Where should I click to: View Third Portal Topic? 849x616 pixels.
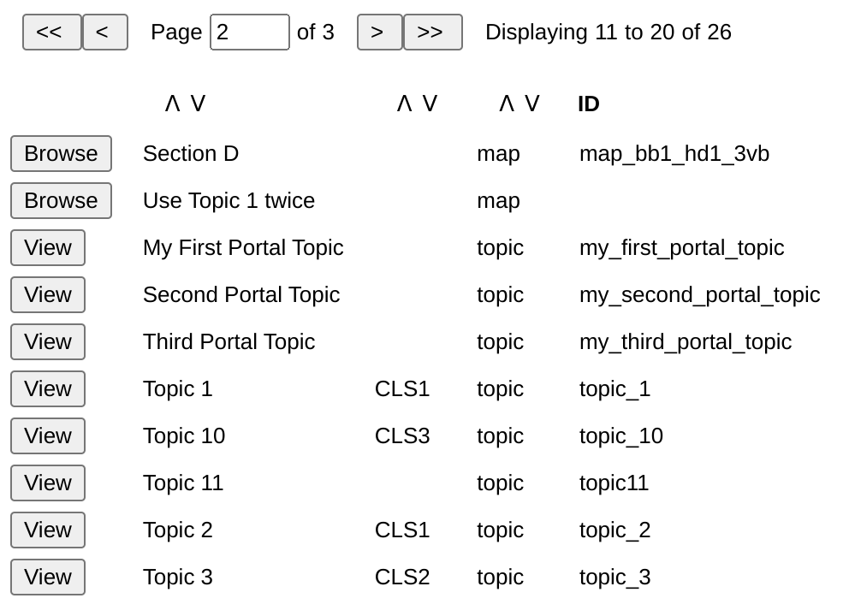[48, 342]
